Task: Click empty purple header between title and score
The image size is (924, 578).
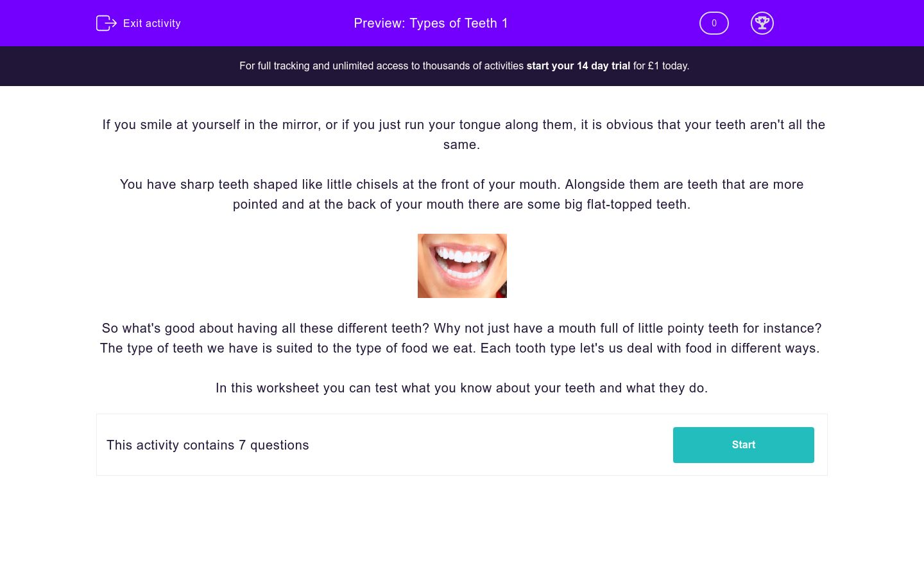Action: (x=603, y=23)
